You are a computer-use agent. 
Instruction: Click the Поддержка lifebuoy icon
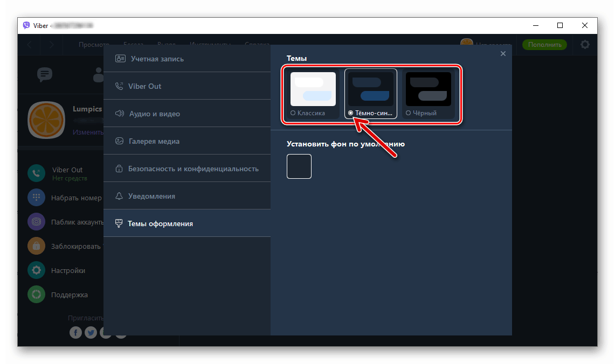pos(37,295)
